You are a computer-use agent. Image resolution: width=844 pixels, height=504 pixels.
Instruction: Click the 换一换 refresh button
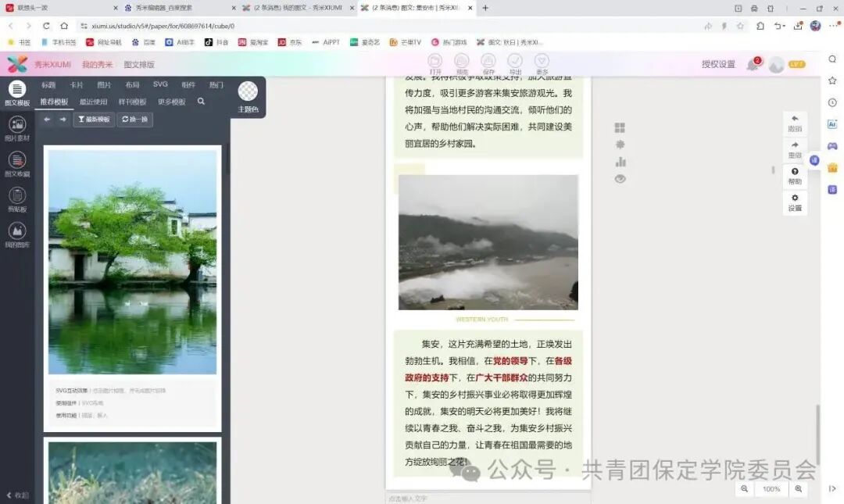135,120
